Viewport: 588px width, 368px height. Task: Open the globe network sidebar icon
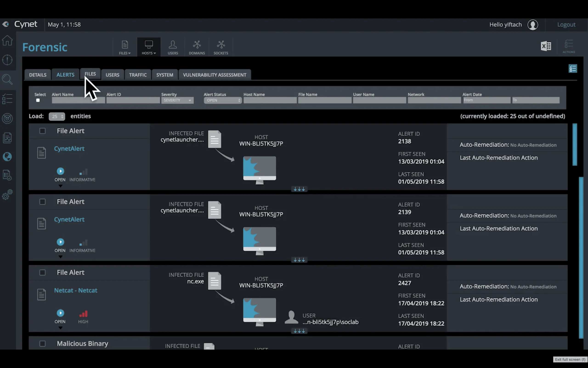tap(7, 157)
